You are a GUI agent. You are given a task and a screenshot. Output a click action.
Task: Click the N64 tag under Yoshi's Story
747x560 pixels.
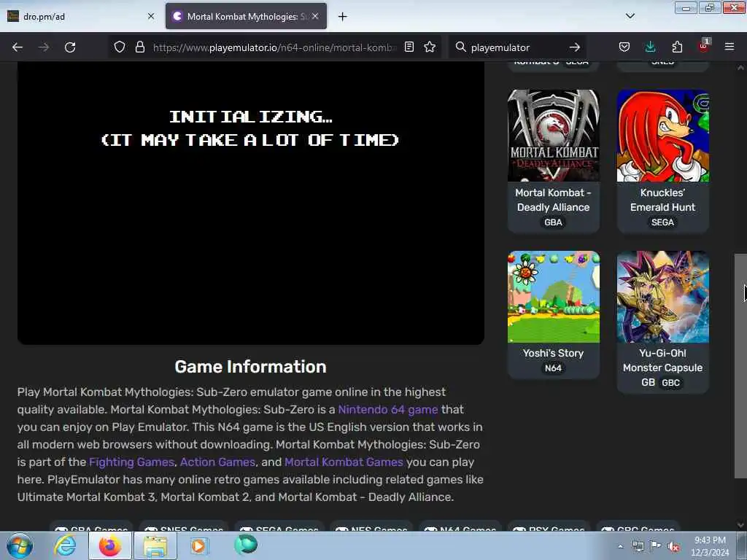tap(553, 368)
